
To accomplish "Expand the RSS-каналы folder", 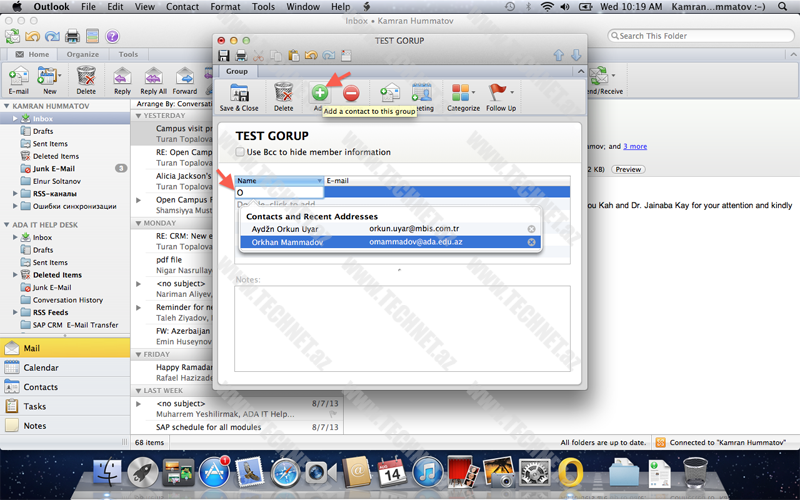I will (x=15, y=192).
